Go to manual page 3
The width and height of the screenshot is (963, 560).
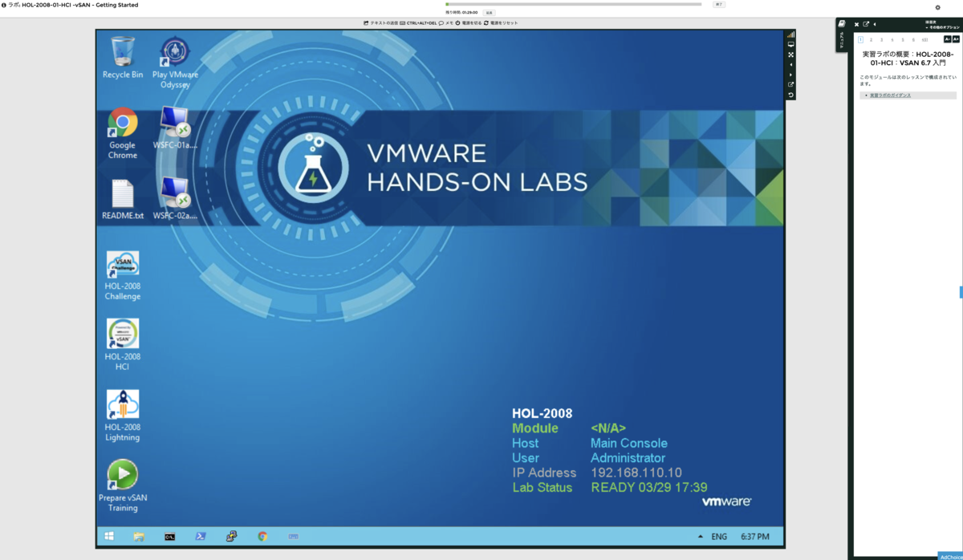tap(881, 39)
